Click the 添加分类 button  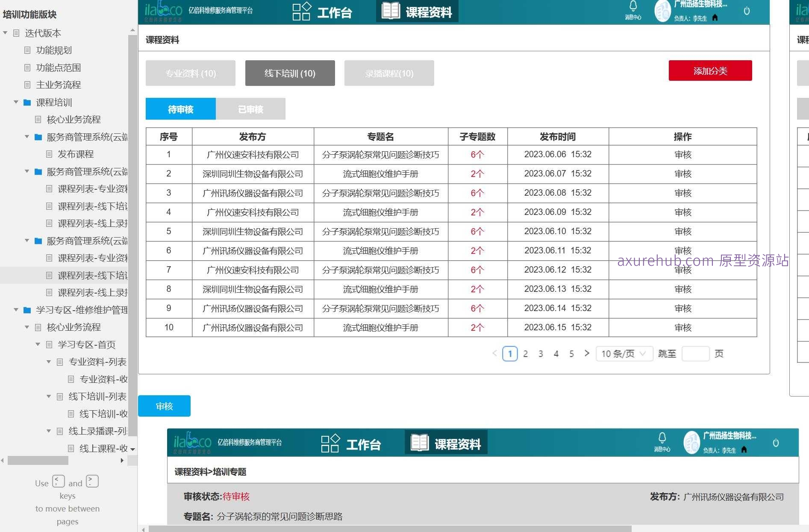[x=710, y=70]
